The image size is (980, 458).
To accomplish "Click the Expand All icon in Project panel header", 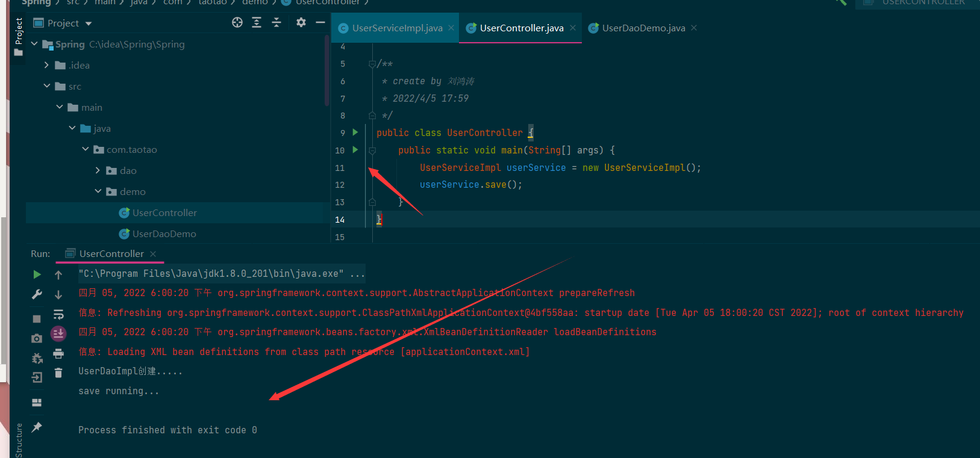I will [257, 22].
